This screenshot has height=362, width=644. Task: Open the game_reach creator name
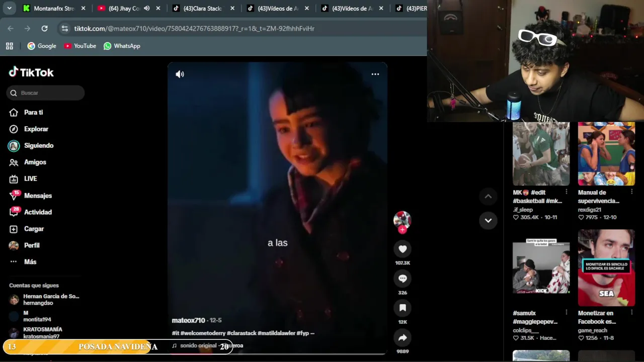click(x=593, y=330)
